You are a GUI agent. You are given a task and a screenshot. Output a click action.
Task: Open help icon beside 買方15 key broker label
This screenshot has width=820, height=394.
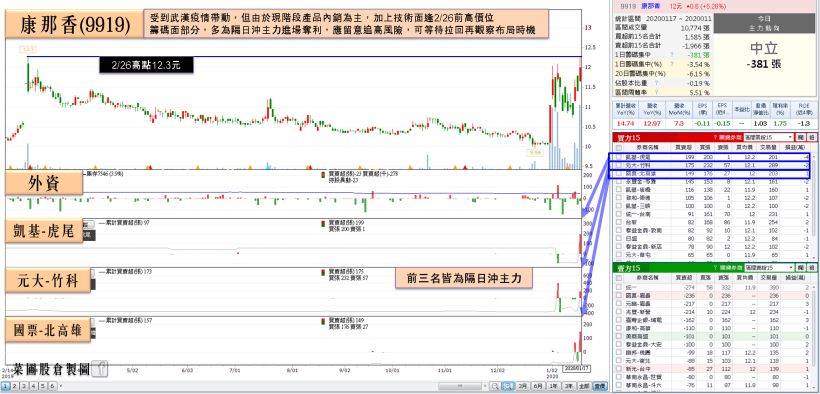pyautogui.click(x=714, y=137)
